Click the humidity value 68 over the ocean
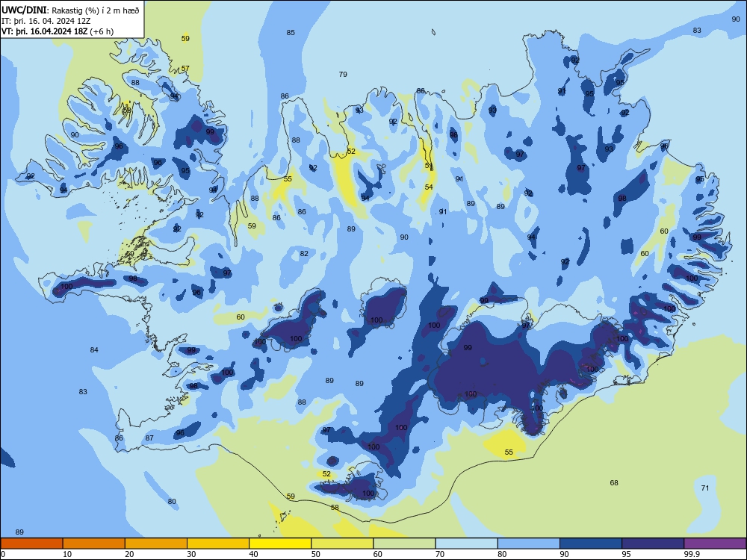747x560 pixels. tap(614, 483)
